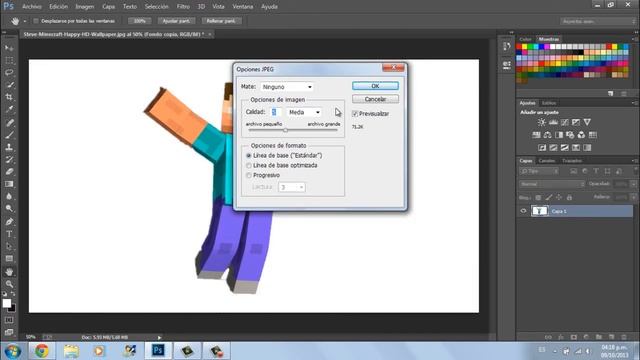Expand the status bar info arrow
The height and width of the screenshot is (360, 640).
coord(160,338)
